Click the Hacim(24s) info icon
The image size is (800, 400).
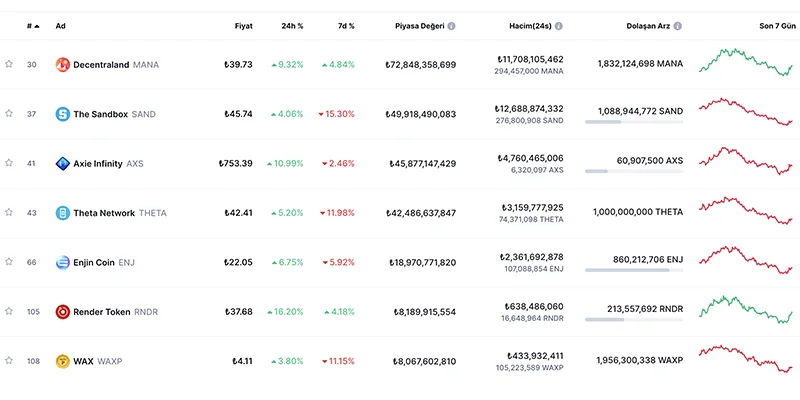point(559,25)
